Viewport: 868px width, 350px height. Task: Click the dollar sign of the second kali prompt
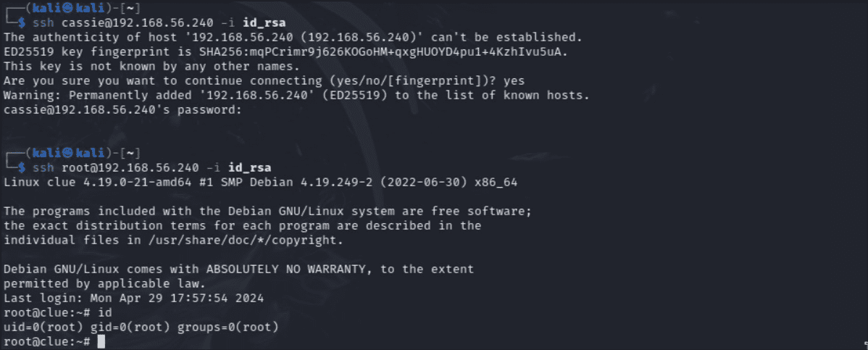(22, 167)
